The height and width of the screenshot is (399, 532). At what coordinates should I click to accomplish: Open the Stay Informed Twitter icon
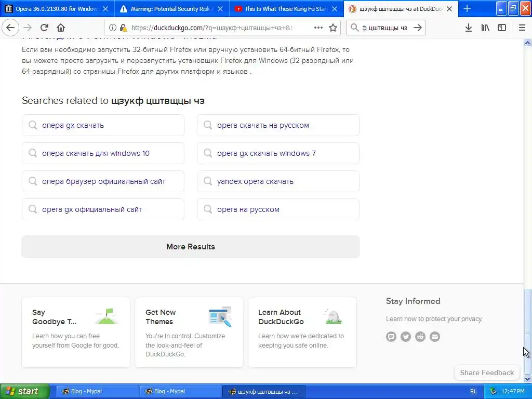[406, 337]
